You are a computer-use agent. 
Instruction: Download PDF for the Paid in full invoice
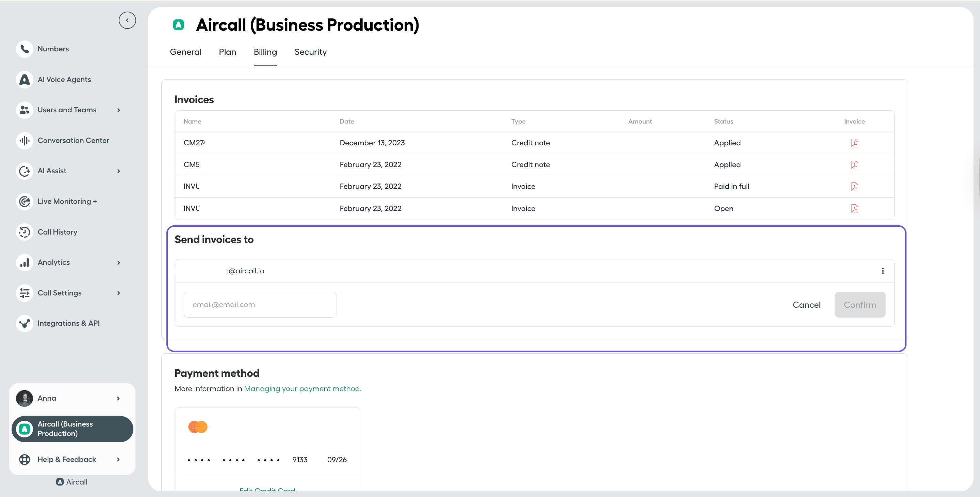tap(854, 187)
